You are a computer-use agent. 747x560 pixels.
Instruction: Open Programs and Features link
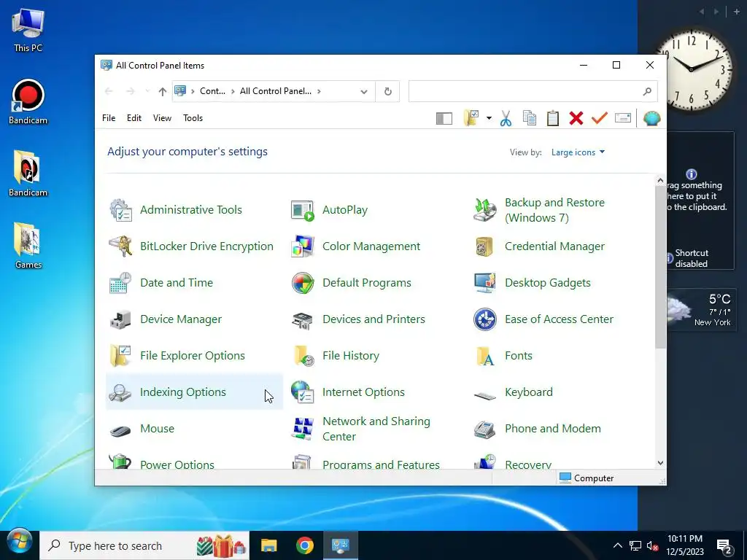[381, 464]
